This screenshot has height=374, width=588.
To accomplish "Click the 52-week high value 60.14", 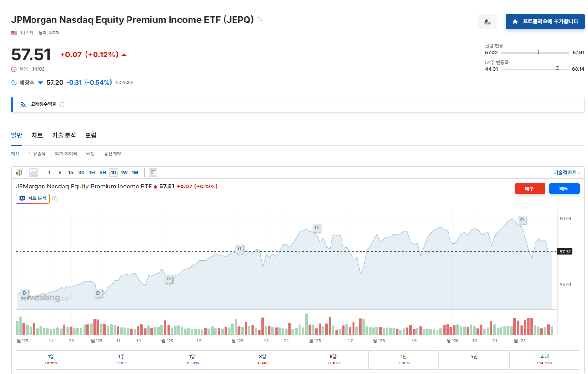I will pos(578,69).
